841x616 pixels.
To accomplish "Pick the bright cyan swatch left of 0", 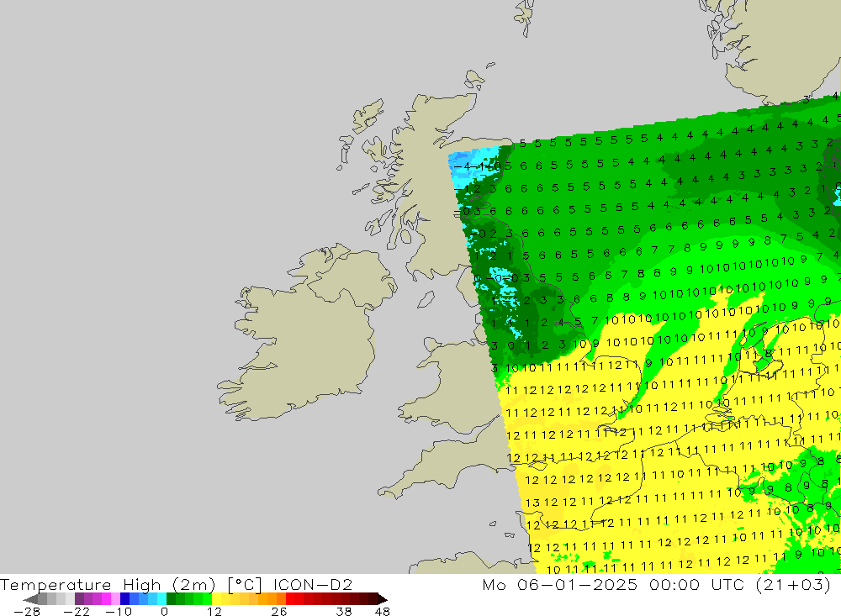I will [161, 599].
